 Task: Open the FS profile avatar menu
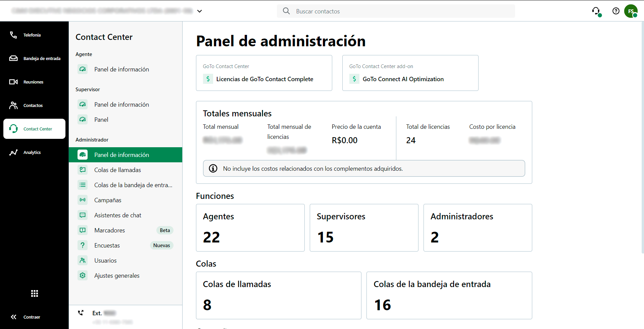coord(631,11)
